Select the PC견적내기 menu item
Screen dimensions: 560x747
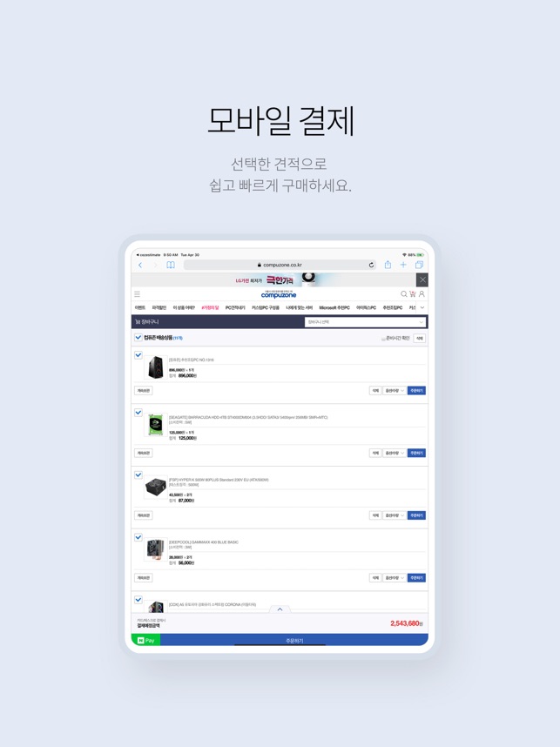coord(235,307)
